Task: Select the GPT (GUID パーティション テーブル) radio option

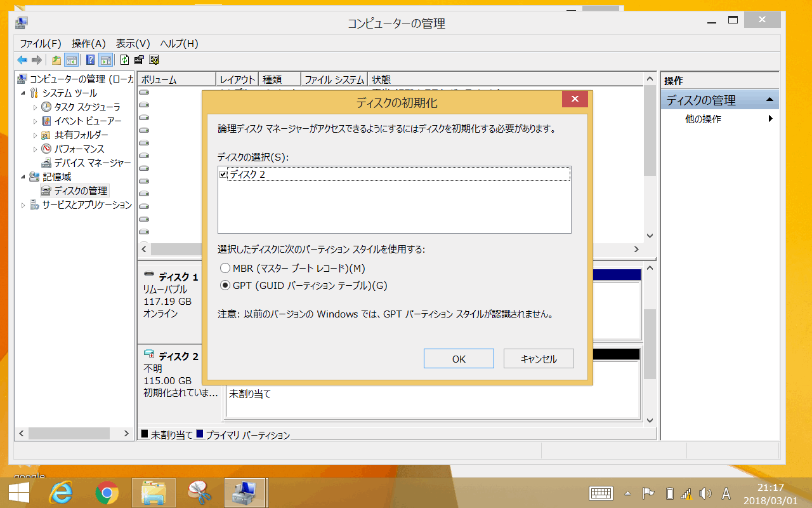Action: tap(225, 286)
